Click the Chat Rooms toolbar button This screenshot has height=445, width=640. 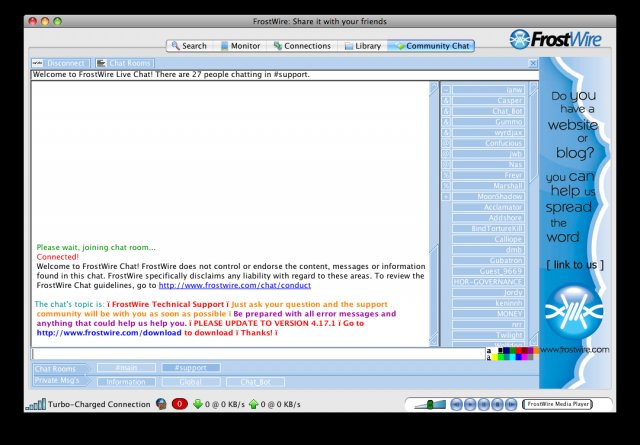pyautogui.click(x=124, y=63)
